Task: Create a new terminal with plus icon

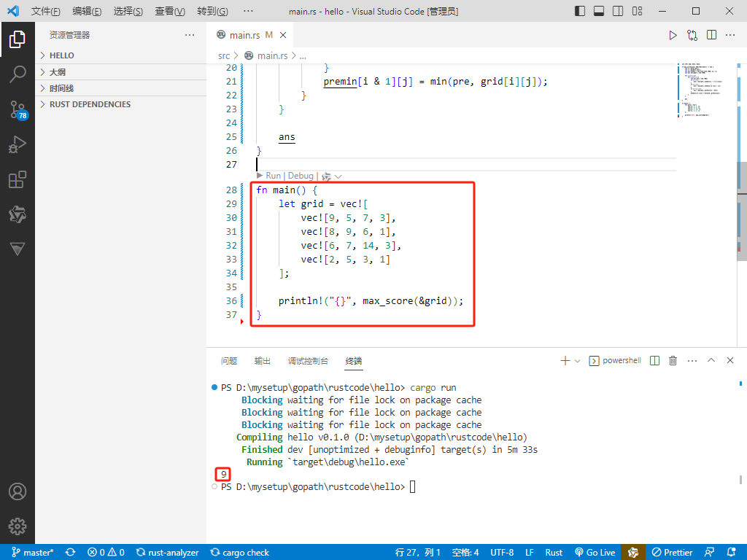Action: [x=565, y=360]
